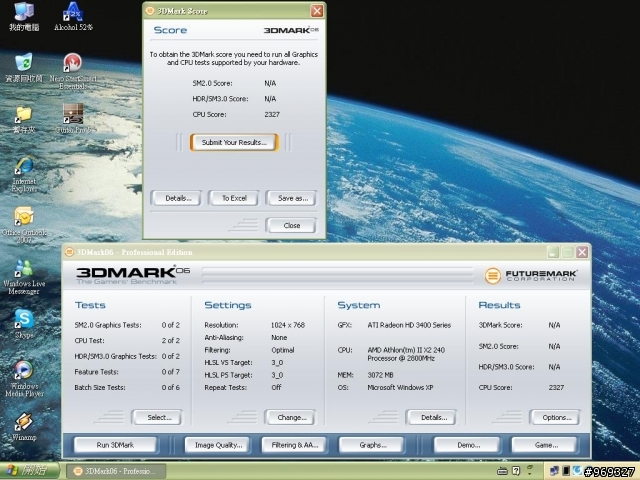Click the Demo button
Image resolution: width=640 pixels, height=480 pixels.
point(467,445)
